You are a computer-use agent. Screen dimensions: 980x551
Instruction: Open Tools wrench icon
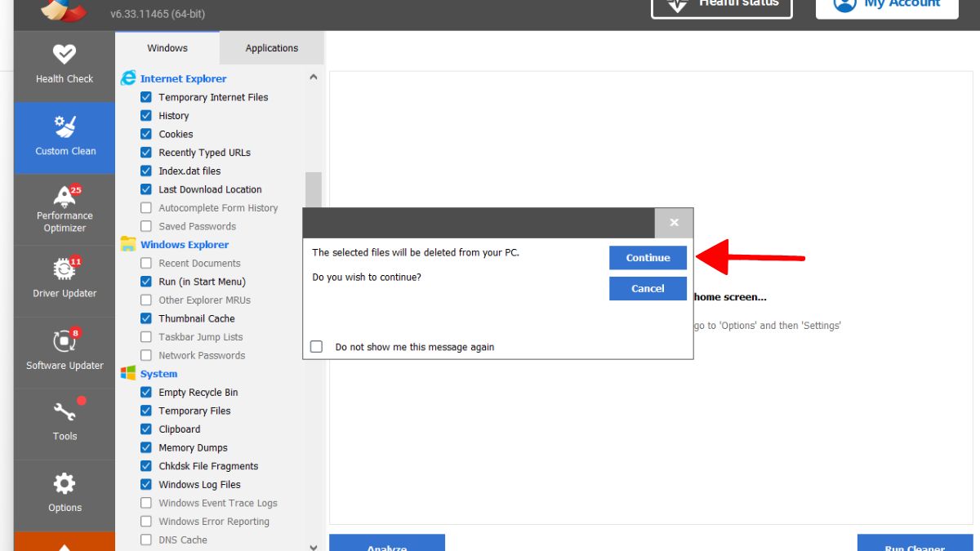pyautogui.click(x=65, y=411)
